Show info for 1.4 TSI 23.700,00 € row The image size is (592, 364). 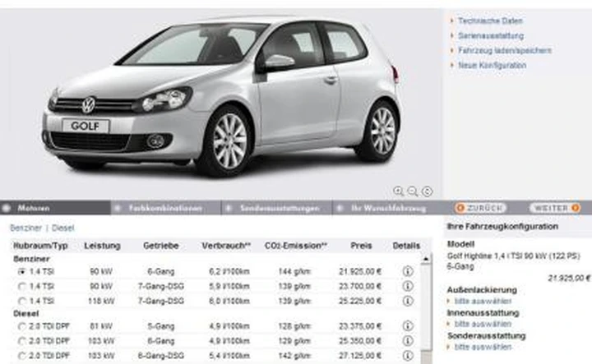point(407,286)
